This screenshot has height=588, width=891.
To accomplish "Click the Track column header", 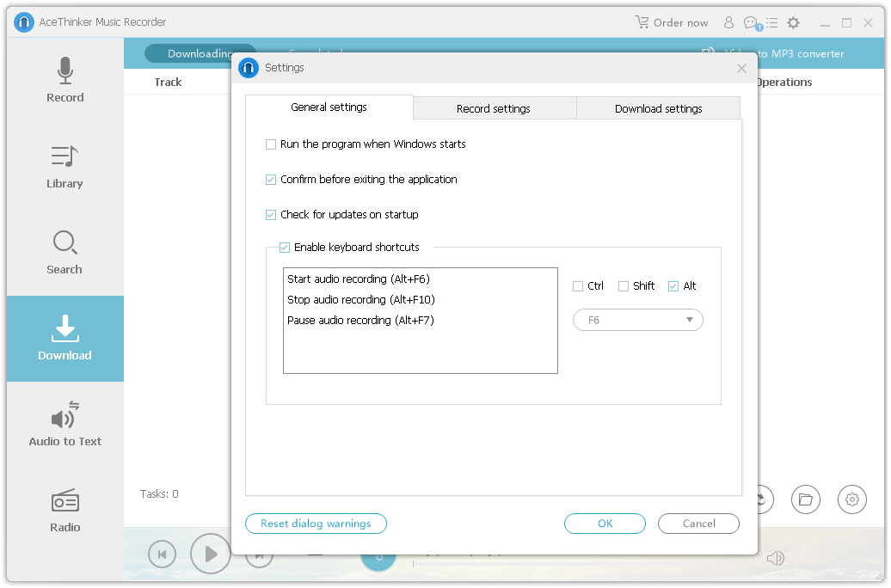I will click(169, 82).
